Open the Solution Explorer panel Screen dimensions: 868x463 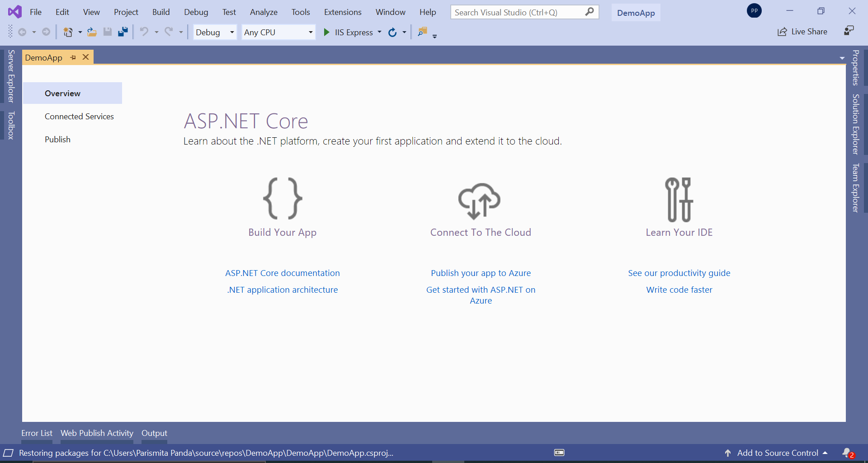tap(855, 125)
